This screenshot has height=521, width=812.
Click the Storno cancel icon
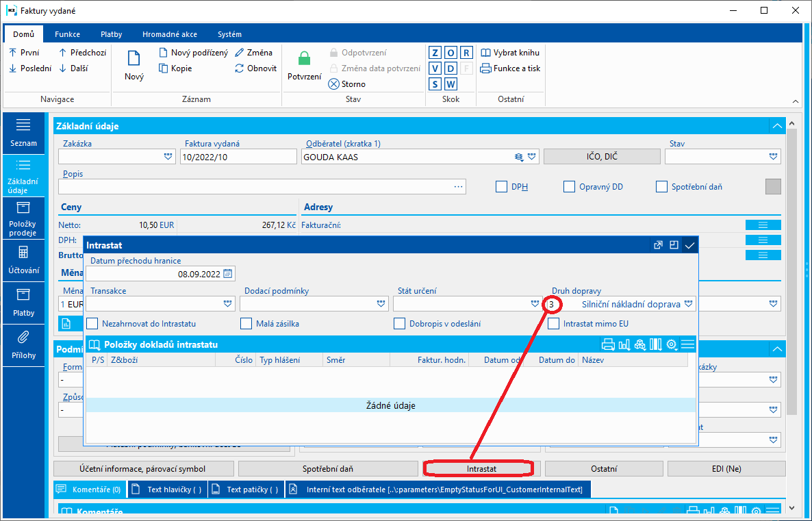(334, 84)
